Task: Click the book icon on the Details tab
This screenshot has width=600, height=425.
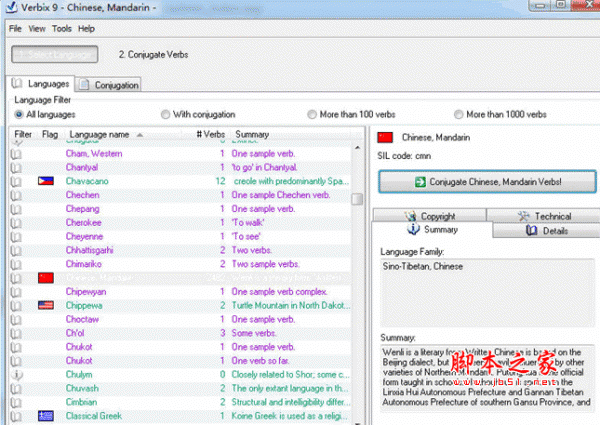Action: tap(532, 230)
